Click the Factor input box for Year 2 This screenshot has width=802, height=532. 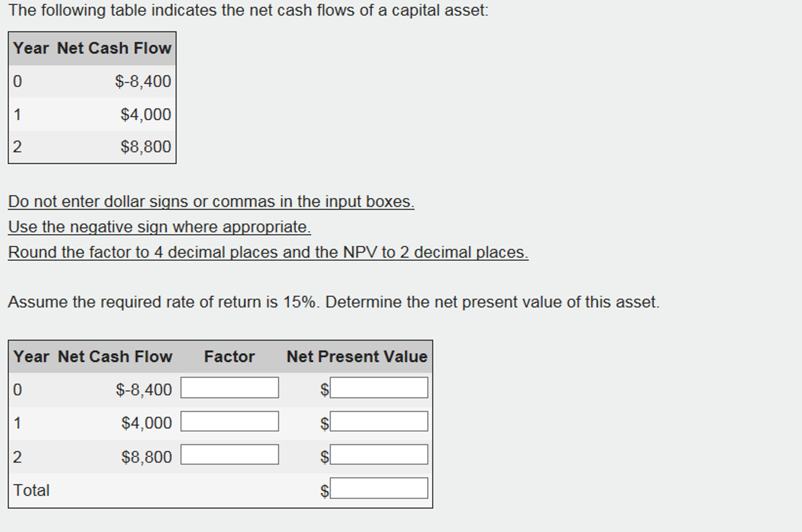click(x=229, y=455)
